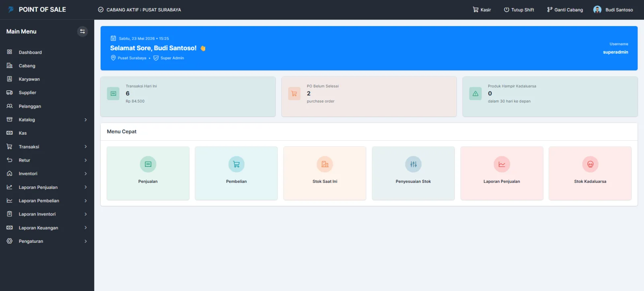Viewport: 644px width, 291px height.
Task: Click the Pembelian cart icon in Menu Cepat
Action: [x=236, y=164]
